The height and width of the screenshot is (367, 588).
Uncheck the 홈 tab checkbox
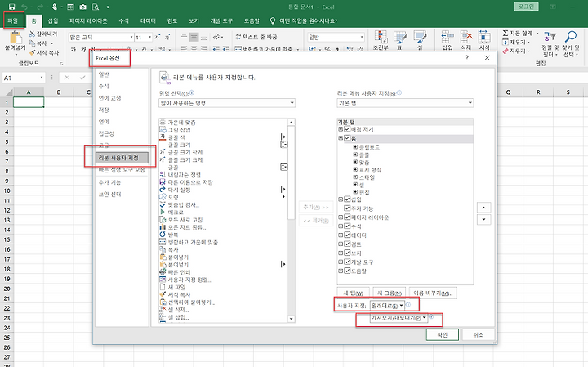pyautogui.click(x=347, y=138)
